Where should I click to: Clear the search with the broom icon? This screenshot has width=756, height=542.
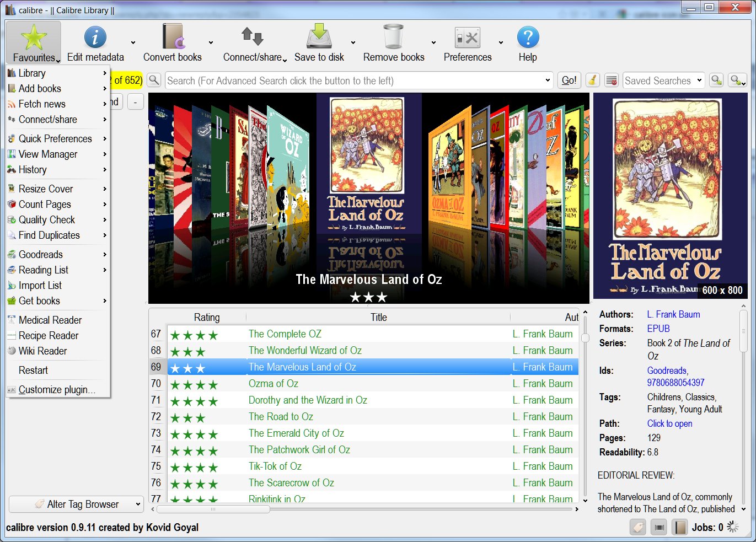pos(592,81)
